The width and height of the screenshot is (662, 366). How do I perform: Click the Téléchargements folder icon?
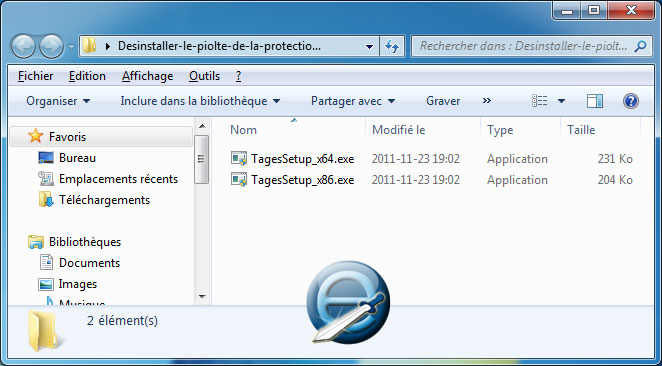click(x=46, y=200)
